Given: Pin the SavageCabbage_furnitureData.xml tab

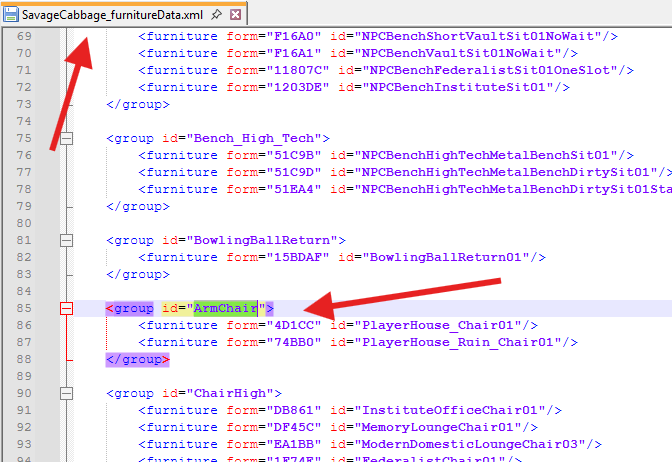Looking at the screenshot, I should click(x=217, y=15).
